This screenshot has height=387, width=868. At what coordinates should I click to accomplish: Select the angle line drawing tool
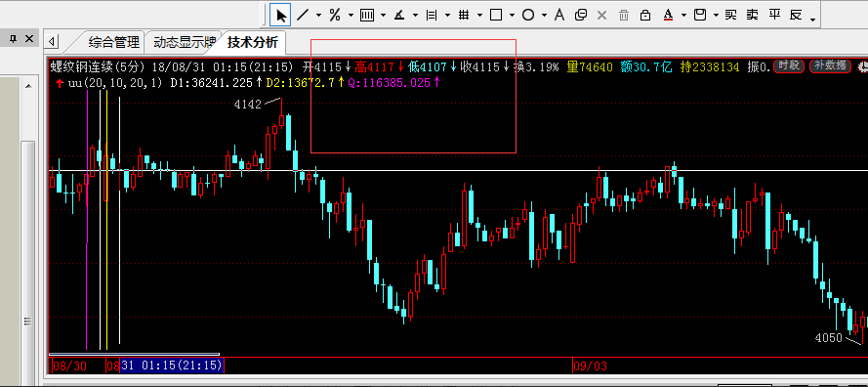(399, 15)
